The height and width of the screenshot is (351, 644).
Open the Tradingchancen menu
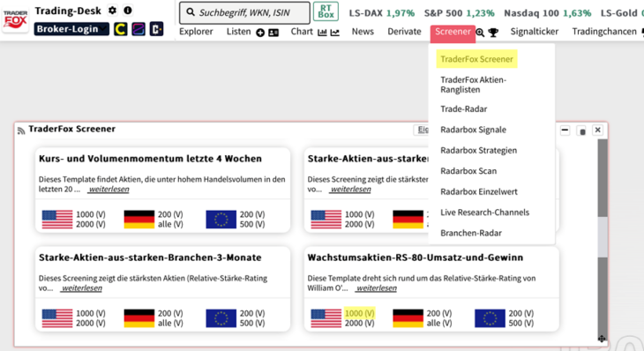[604, 32]
